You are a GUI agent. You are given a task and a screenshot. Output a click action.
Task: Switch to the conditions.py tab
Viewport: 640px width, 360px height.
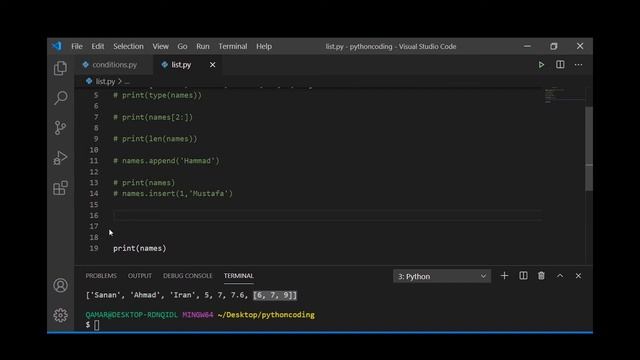pos(114,64)
